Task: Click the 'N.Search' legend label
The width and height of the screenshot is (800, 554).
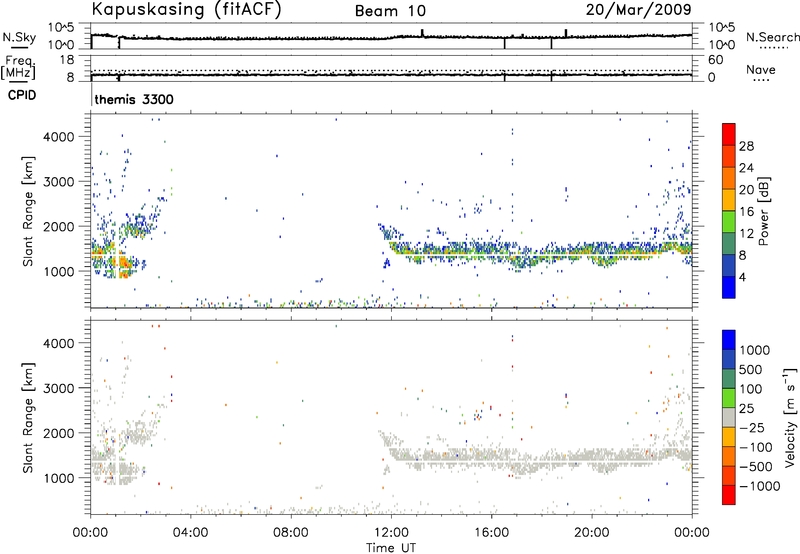Action: pyautogui.click(x=772, y=37)
